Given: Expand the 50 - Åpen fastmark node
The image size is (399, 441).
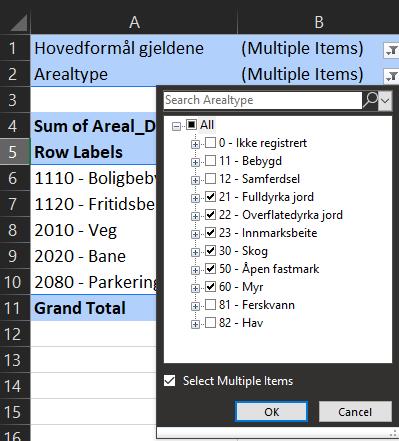Looking at the screenshot, I should coord(195,270).
